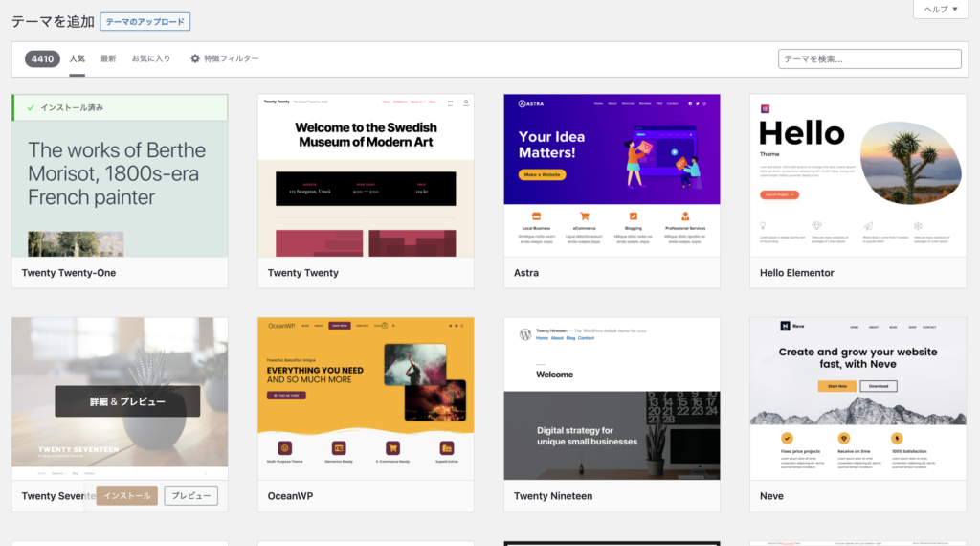Preview the Twenty Seventeen theme
The image size is (980, 546).
(x=191, y=495)
